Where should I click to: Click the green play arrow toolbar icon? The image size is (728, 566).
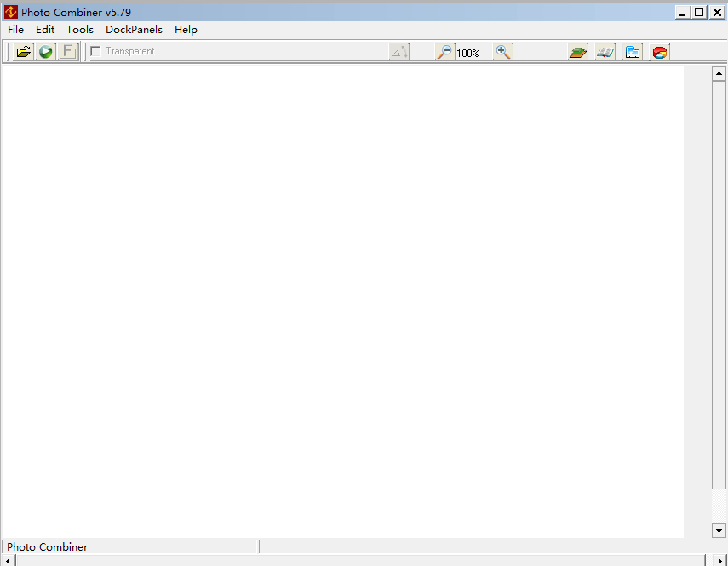(x=45, y=52)
